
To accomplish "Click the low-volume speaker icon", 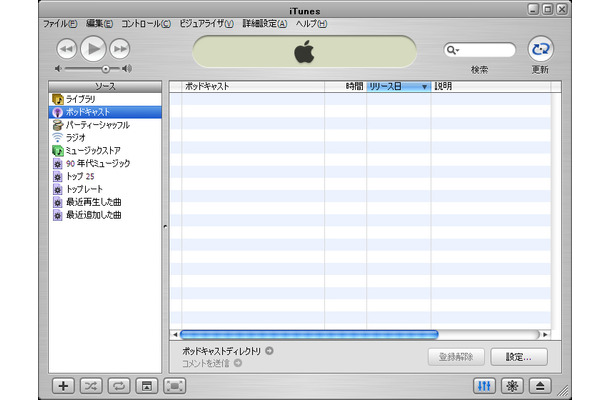I will tap(58, 69).
